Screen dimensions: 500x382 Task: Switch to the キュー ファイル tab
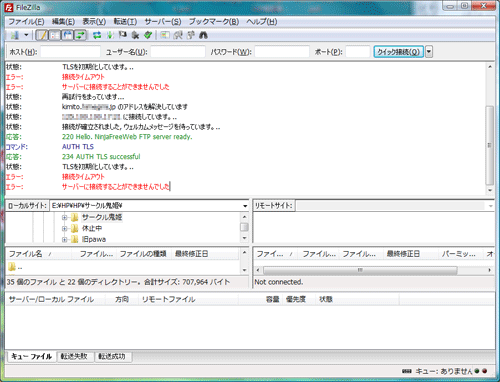(x=32, y=356)
